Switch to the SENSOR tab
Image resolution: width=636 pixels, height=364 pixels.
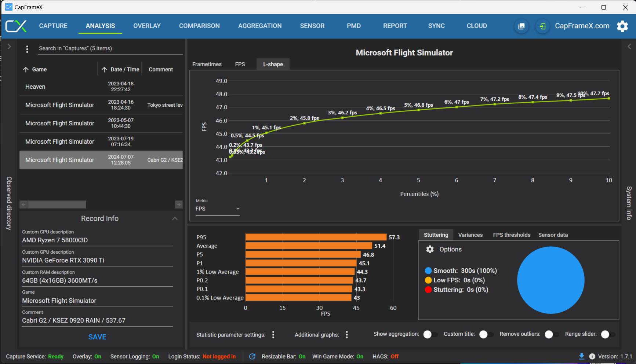pos(312,26)
